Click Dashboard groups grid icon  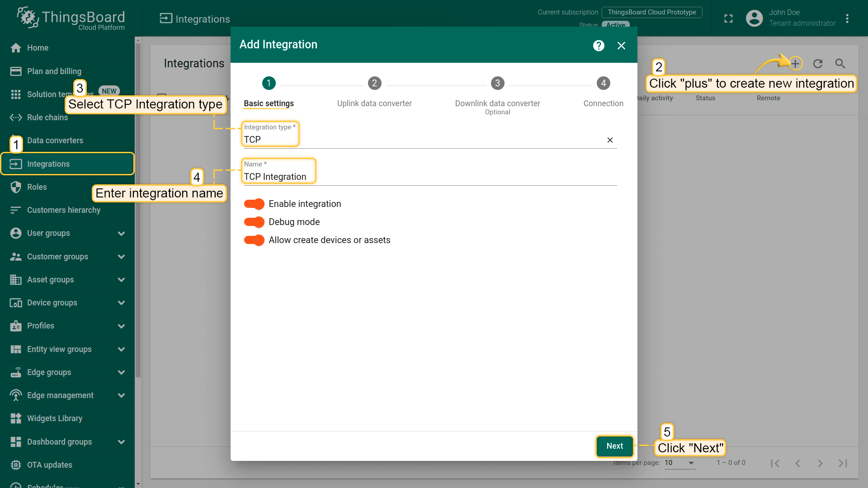16,442
